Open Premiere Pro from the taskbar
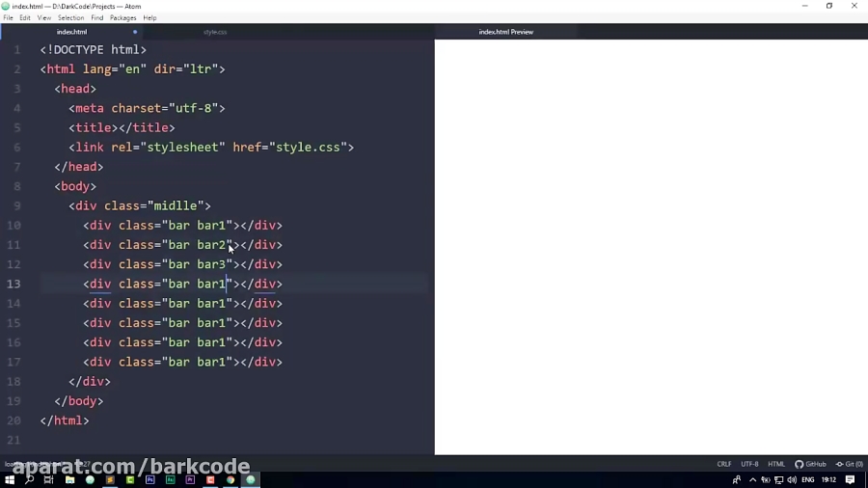 190,479
